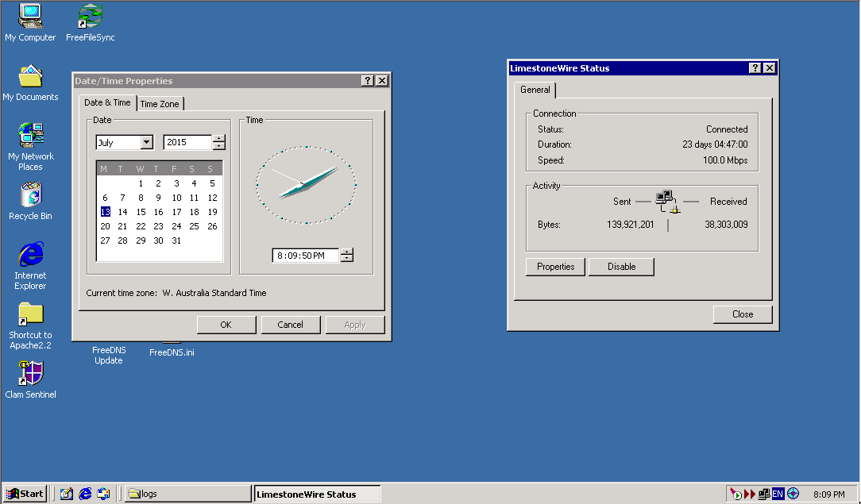
Task: Decrease the time with the down spinner
Action: (x=346, y=258)
